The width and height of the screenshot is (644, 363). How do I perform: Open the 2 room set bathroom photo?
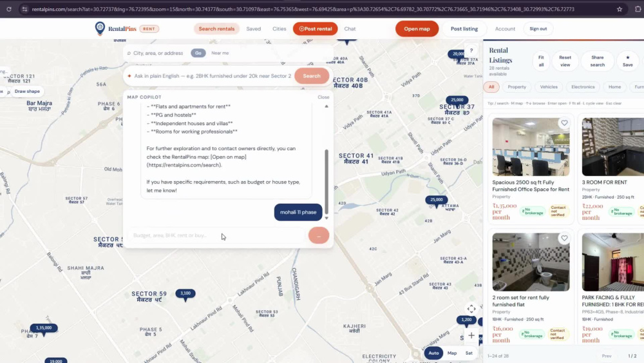click(531, 262)
